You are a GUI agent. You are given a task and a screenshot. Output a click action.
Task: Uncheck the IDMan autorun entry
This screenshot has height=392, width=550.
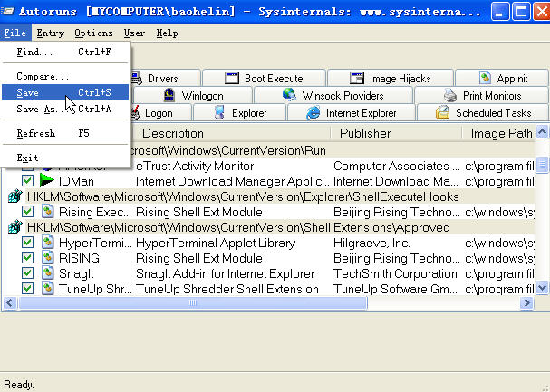tap(28, 181)
